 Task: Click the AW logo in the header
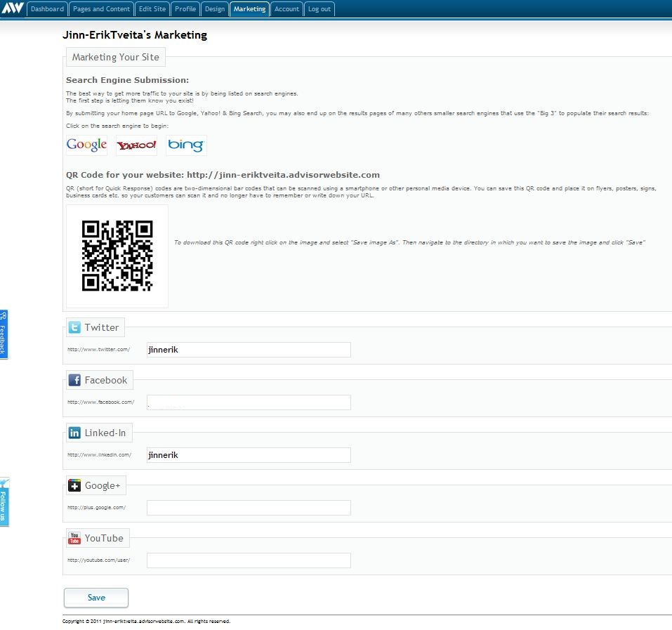tap(13, 8)
